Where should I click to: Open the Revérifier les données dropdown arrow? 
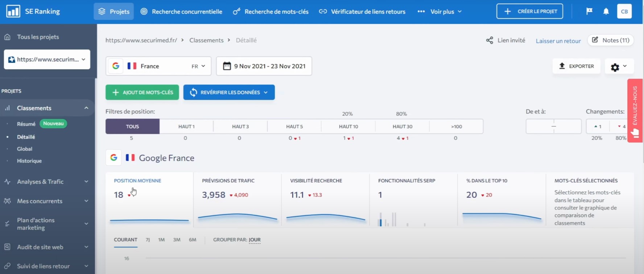pos(266,93)
